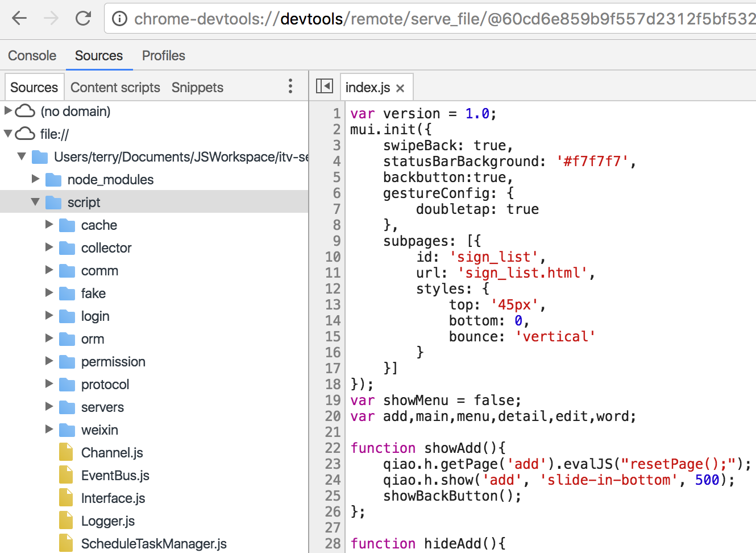Click the fake folder icon

67,294
